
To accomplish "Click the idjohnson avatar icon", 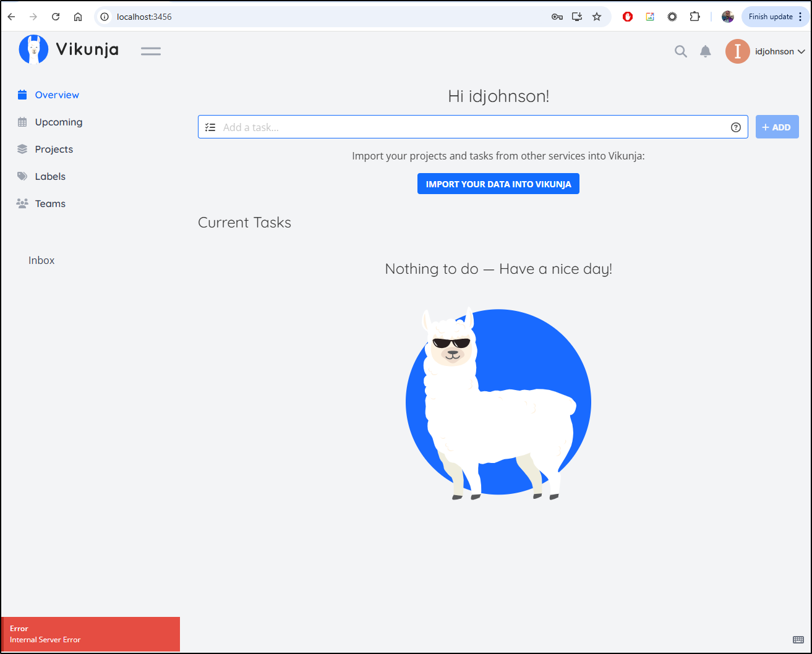I will 738,51.
